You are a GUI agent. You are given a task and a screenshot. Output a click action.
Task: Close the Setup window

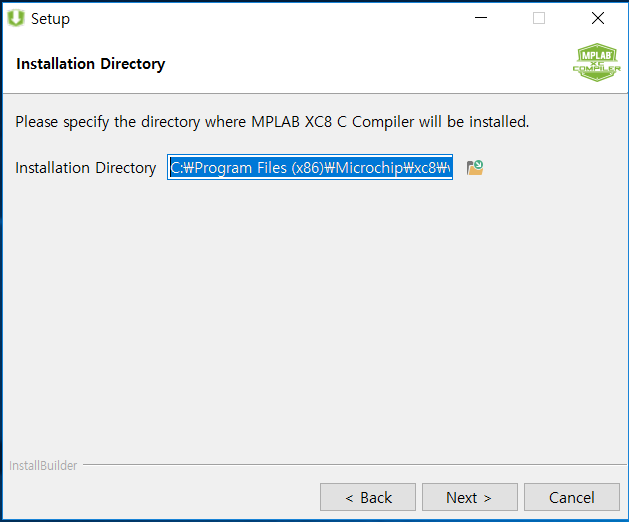click(598, 18)
